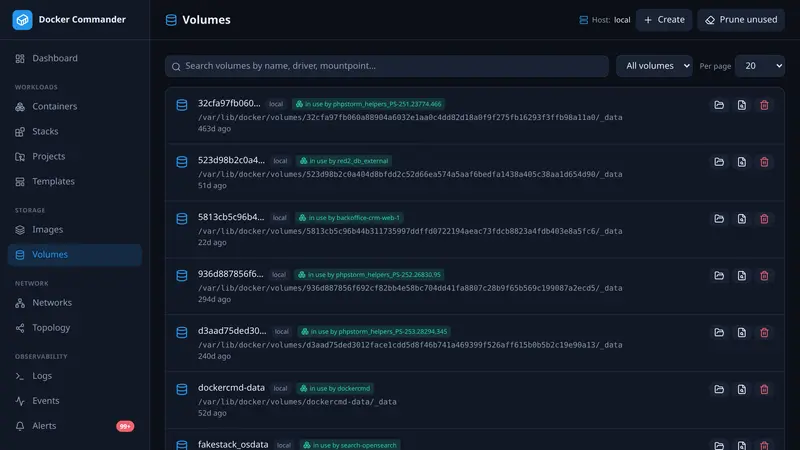Click the Docker Commander logo icon
The image size is (800, 450).
(x=22, y=20)
